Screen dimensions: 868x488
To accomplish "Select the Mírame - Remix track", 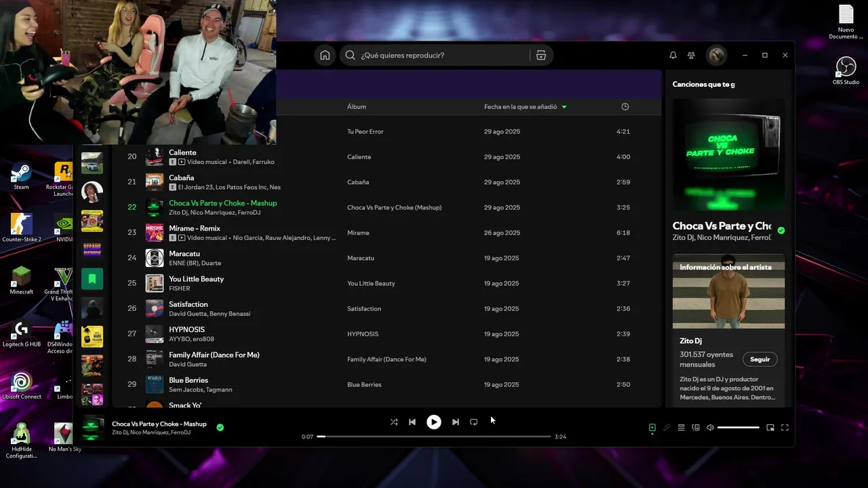I will point(195,228).
